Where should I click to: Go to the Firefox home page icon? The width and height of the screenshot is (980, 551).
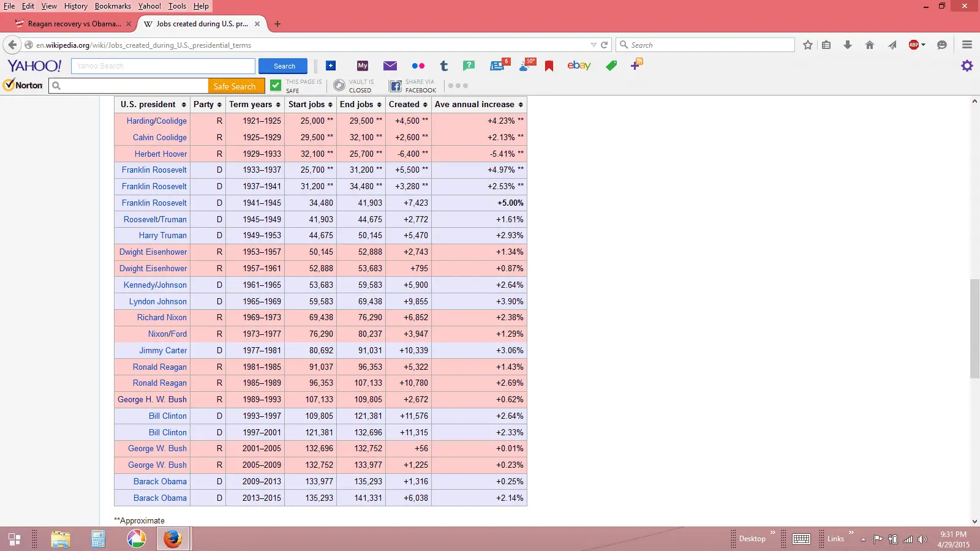click(x=870, y=45)
